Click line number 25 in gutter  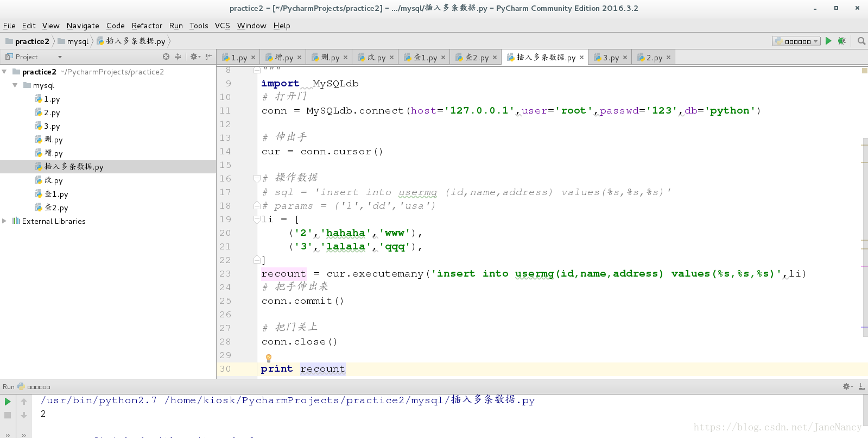point(225,301)
